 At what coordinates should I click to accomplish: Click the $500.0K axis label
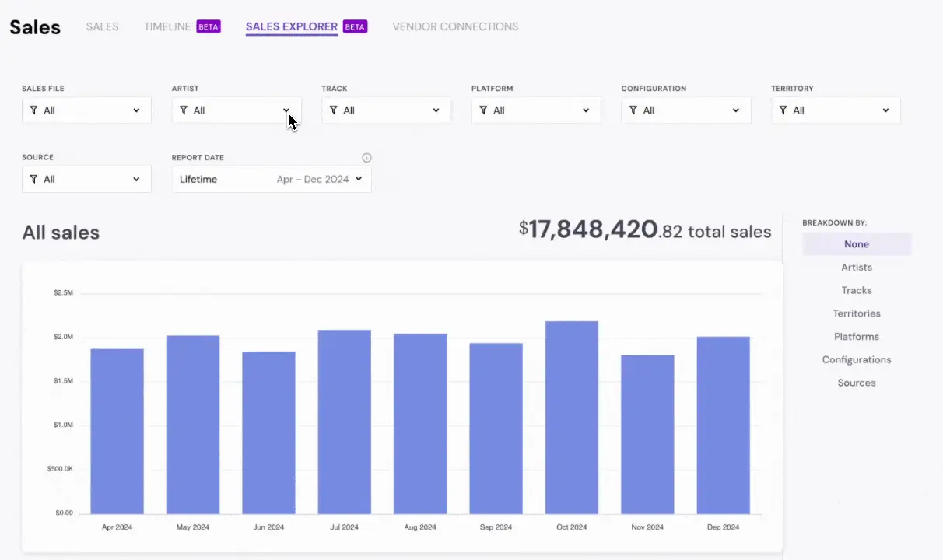[x=60, y=469]
